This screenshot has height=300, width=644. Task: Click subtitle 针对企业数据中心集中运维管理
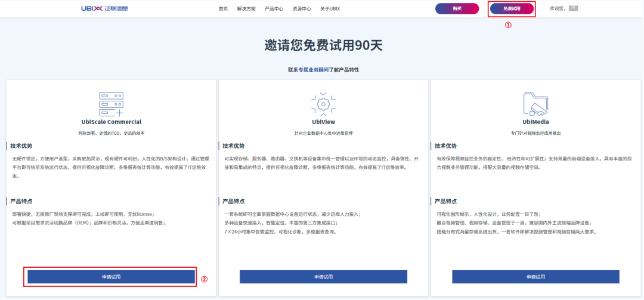pyautogui.click(x=323, y=134)
